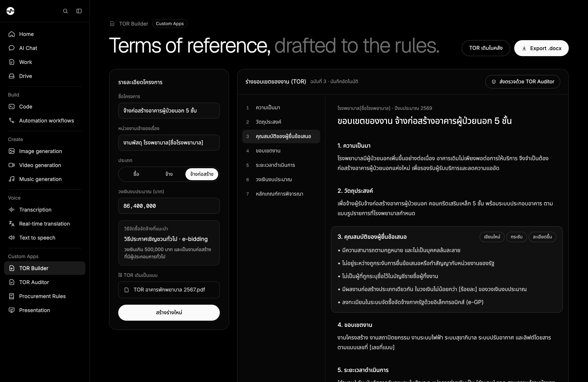Open search via magnifier icon
The width and height of the screenshot is (588, 382).
tap(65, 11)
